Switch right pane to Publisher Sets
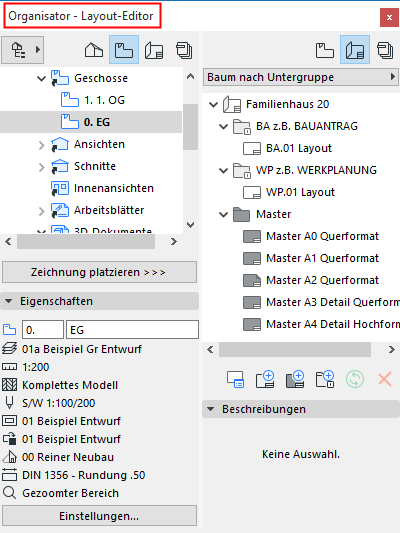 pos(385,50)
